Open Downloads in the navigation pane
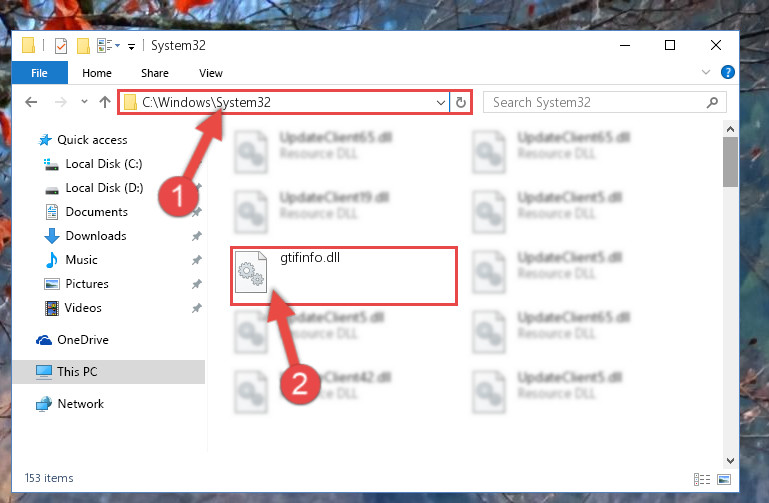Screen dimensions: 769x503 [x=96, y=236]
